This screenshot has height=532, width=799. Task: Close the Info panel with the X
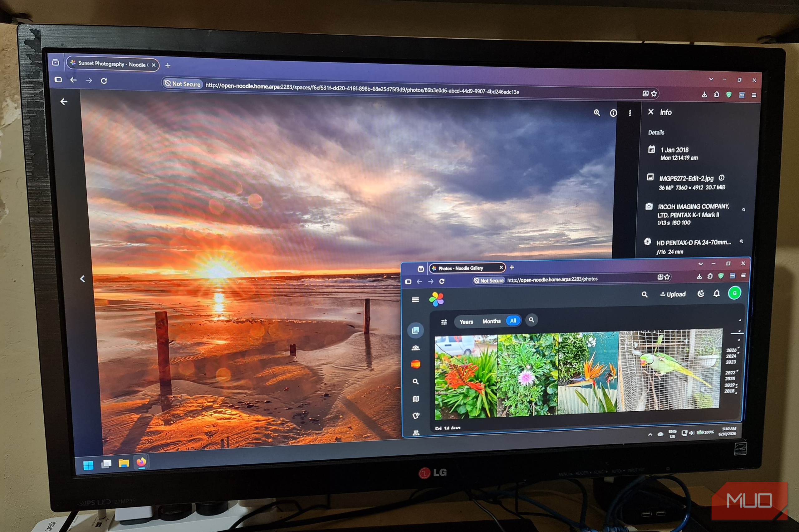click(x=651, y=112)
